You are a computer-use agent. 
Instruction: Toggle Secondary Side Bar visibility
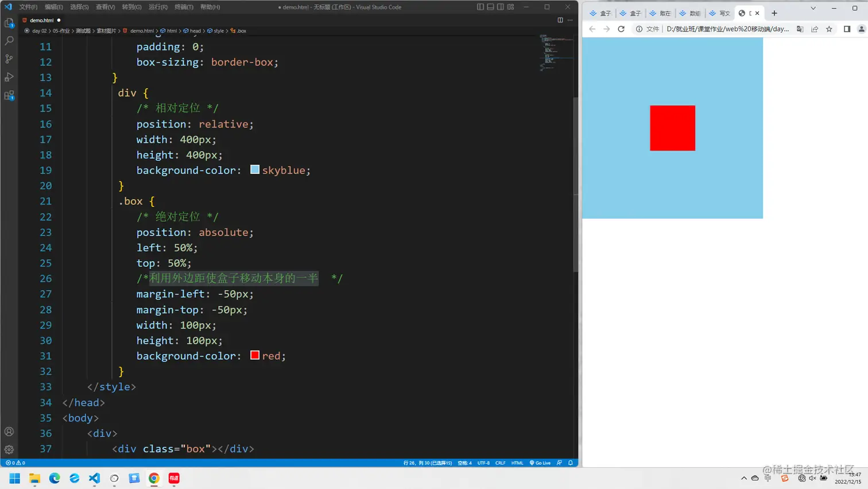click(501, 7)
